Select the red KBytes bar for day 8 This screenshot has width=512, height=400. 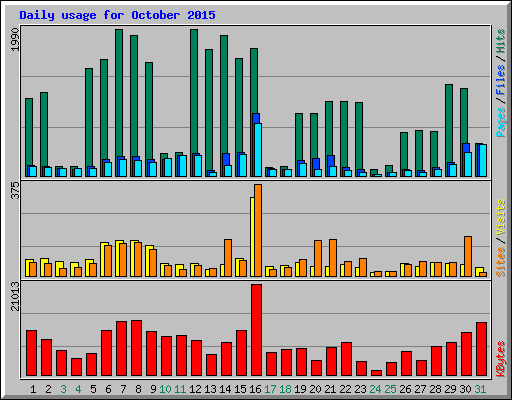tap(136, 348)
